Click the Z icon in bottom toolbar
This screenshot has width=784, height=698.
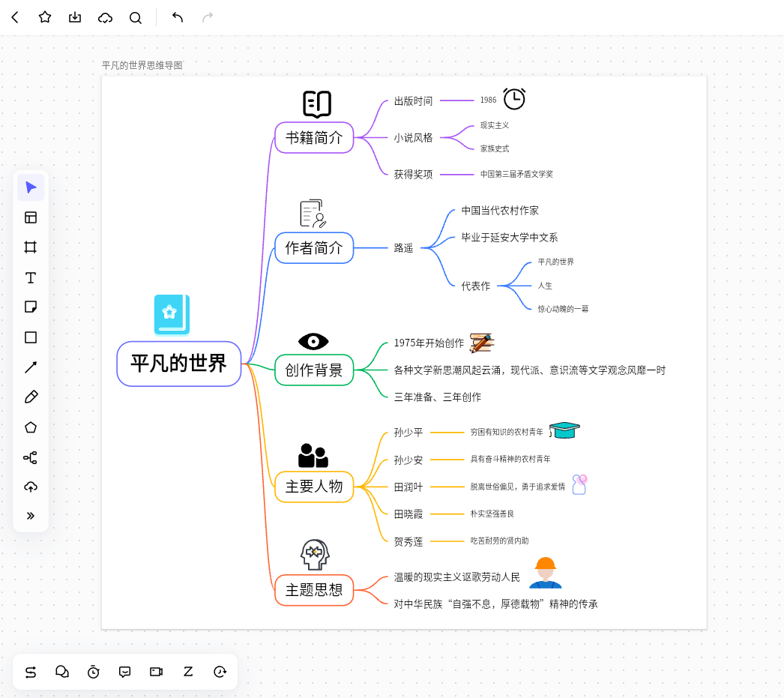188,672
